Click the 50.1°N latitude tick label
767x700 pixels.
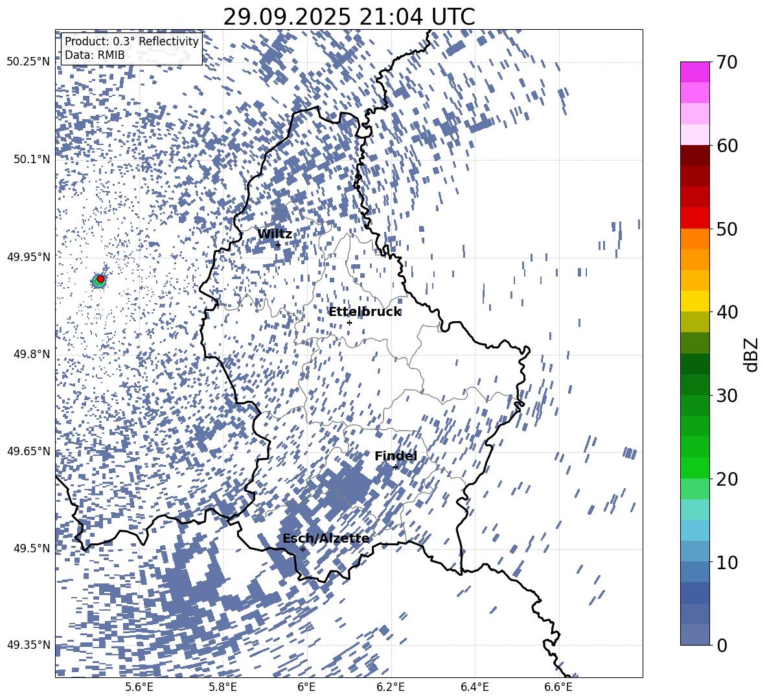pos(31,159)
